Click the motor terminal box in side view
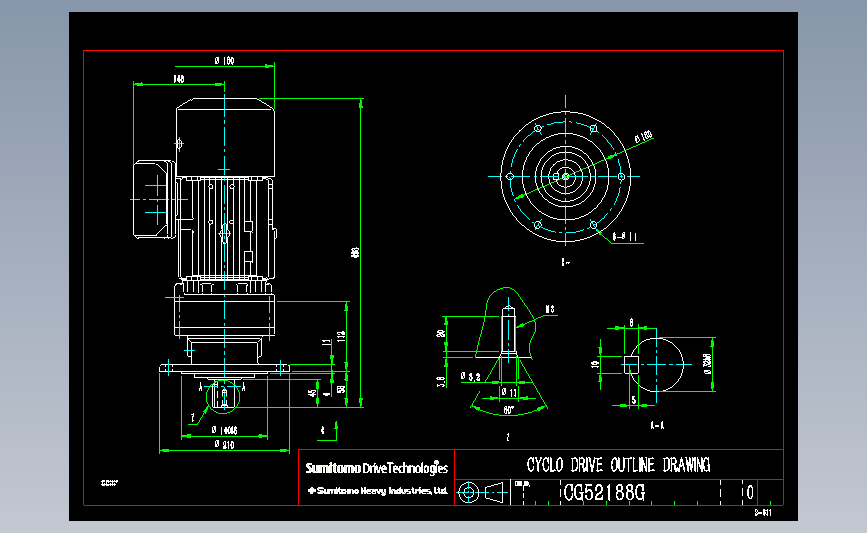Image resolution: width=867 pixels, height=533 pixels. click(x=154, y=200)
